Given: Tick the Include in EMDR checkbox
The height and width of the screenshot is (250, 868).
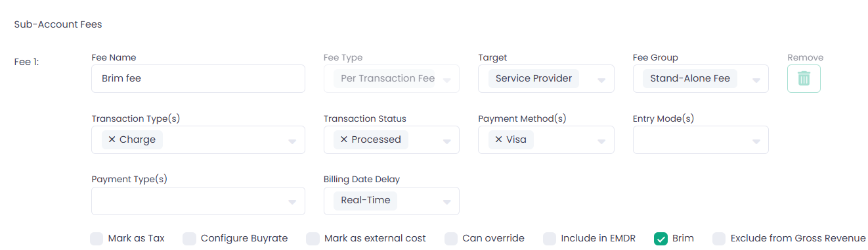Looking at the screenshot, I should 550,238.
